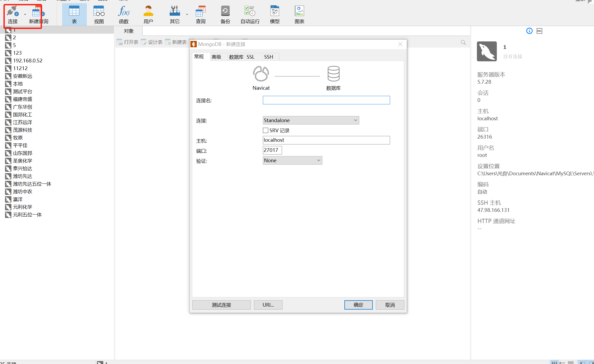
Task: Open the Backup (备份) toolbar icon
Action: point(225,15)
